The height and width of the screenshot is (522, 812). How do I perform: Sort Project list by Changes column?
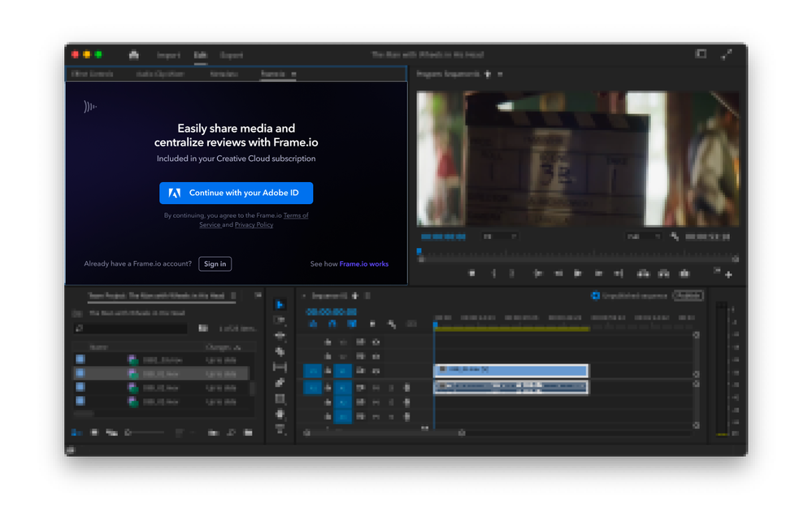224,347
